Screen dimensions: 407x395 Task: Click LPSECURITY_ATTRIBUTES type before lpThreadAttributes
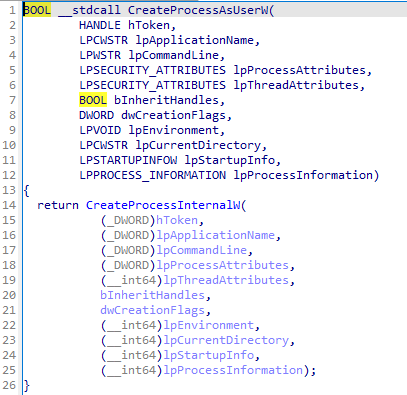[152, 85]
